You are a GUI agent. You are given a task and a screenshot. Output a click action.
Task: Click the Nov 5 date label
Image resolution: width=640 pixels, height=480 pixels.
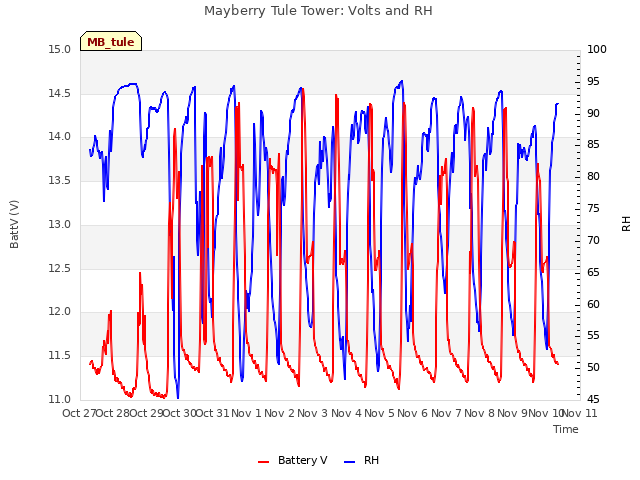click(x=380, y=413)
